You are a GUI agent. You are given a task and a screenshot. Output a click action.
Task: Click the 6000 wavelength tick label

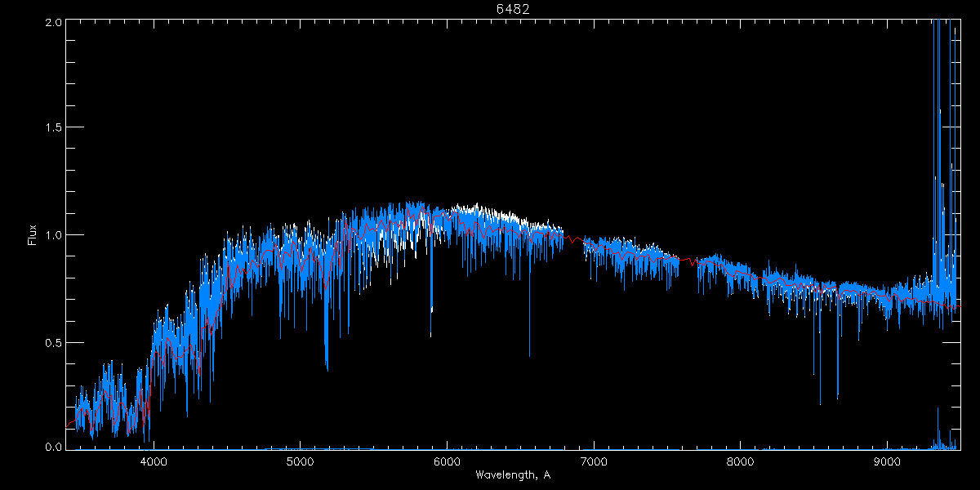click(447, 461)
